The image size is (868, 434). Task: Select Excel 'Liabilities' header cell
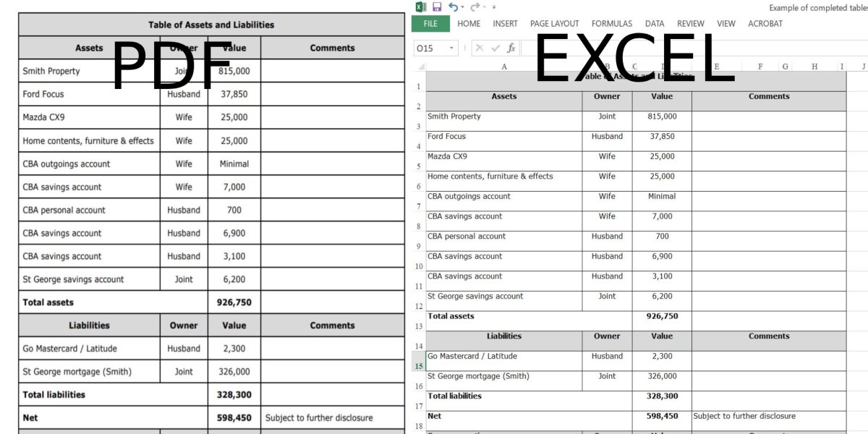click(x=504, y=341)
